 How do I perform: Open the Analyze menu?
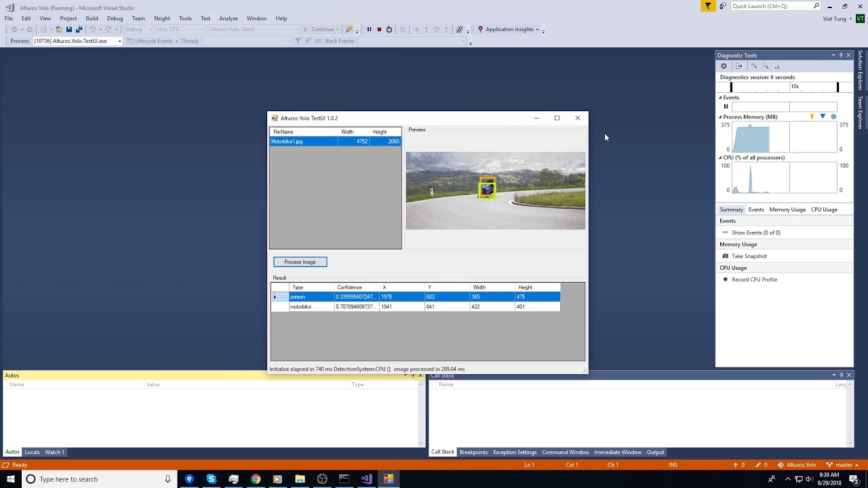pyautogui.click(x=229, y=18)
